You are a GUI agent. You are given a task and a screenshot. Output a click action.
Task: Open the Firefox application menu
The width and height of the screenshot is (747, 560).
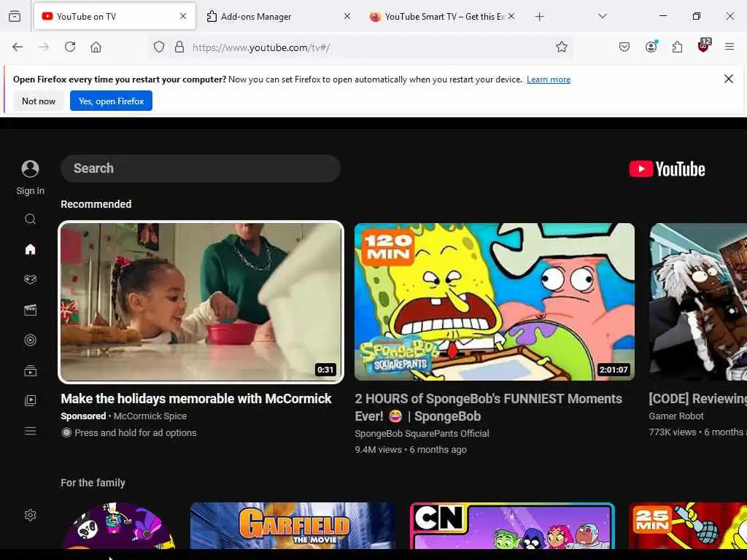point(729,47)
